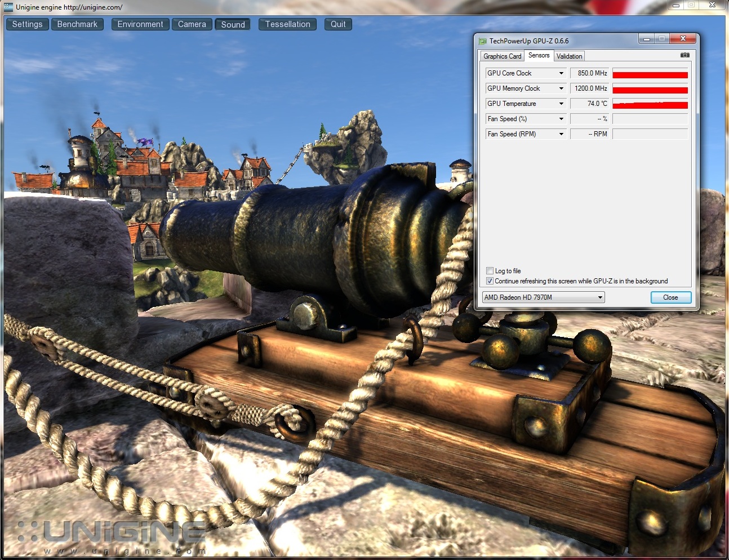
Task: Expand the AMD Radeon HD 7970M selector
Action: coord(543,297)
